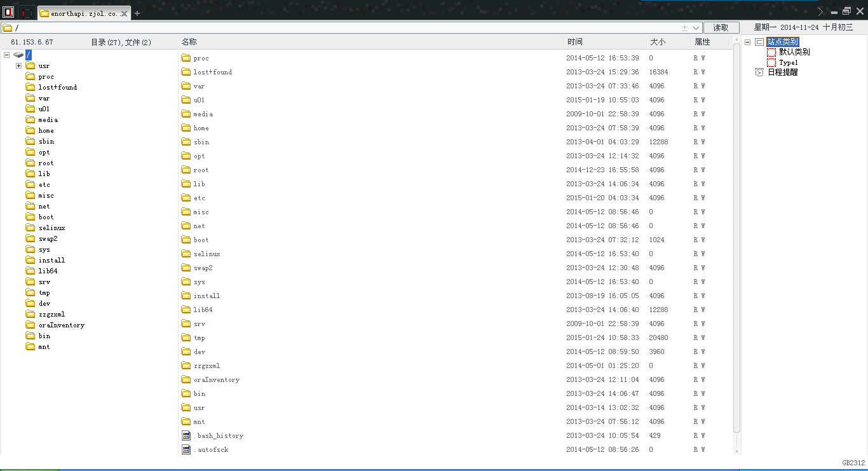Click proc folder icon in file list
This screenshot has height=471, width=868.
click(186, 58)
